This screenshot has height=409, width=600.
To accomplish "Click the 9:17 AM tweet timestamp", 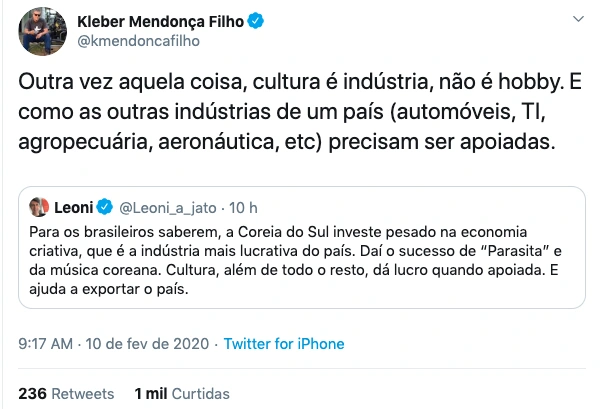I will tap(46, 343).
